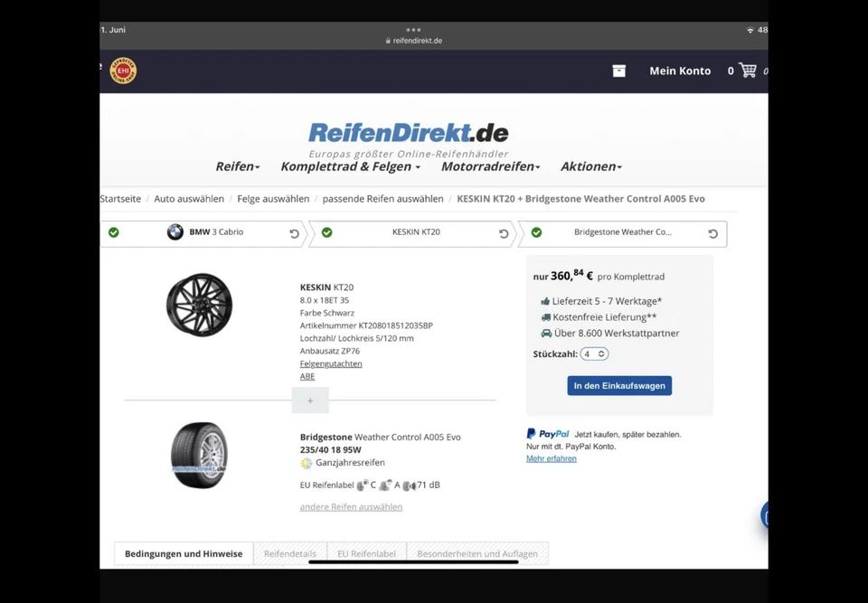The width and height of the screenshot is (868, 603).
Task: Open the Felgengutachten link
Action: [x=331, y=363]
